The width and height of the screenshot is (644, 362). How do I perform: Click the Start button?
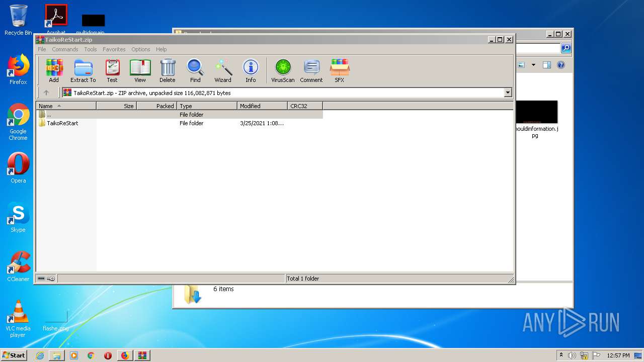(x=14, y=355)
